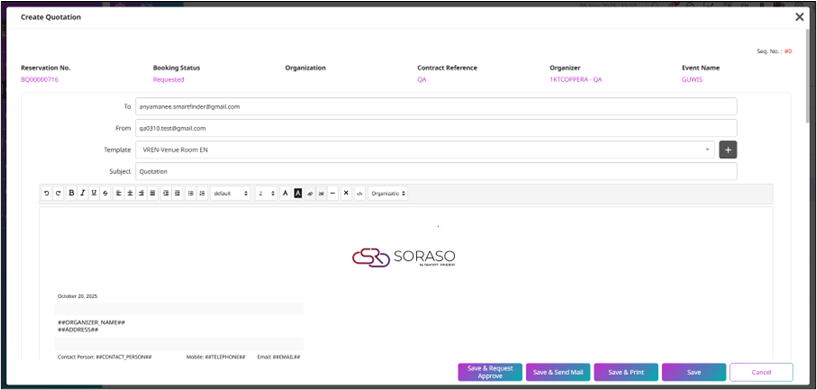Align text left
The width and height of the screenshot is (817, 390).
[119, 193]
